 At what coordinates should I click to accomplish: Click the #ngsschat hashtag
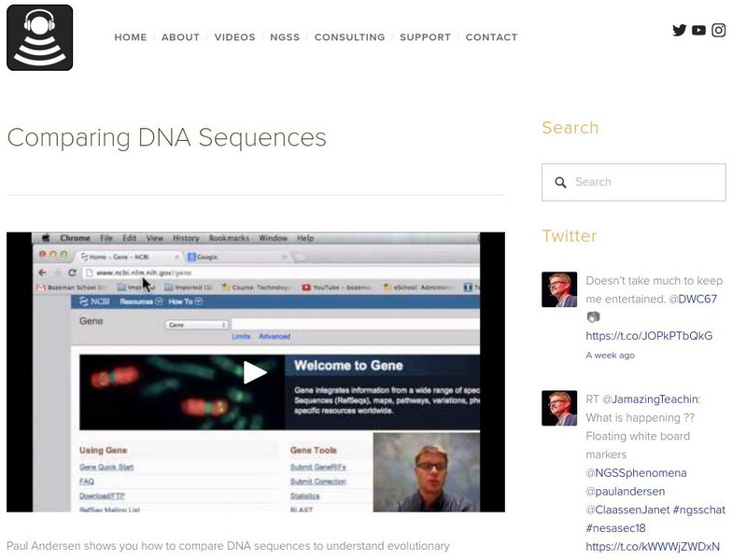(x=699, y=510)
